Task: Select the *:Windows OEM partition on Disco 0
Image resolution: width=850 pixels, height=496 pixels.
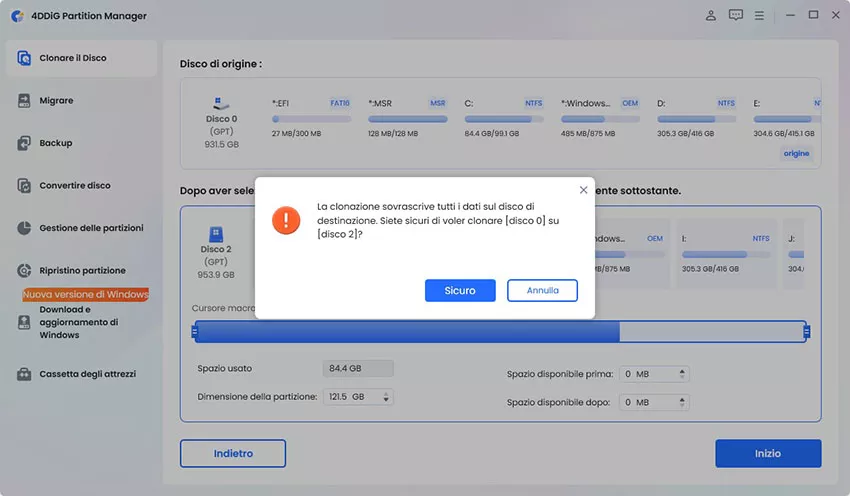Action: 600,118
